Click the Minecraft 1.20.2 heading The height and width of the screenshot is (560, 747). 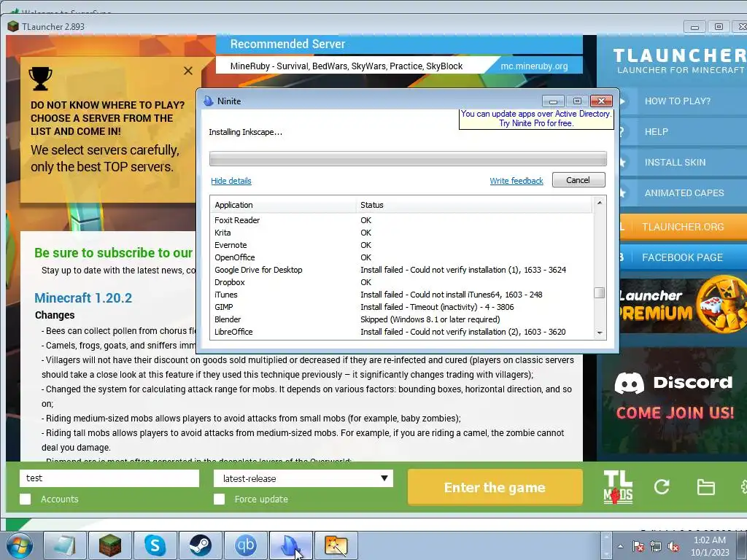tap(83, 298)
